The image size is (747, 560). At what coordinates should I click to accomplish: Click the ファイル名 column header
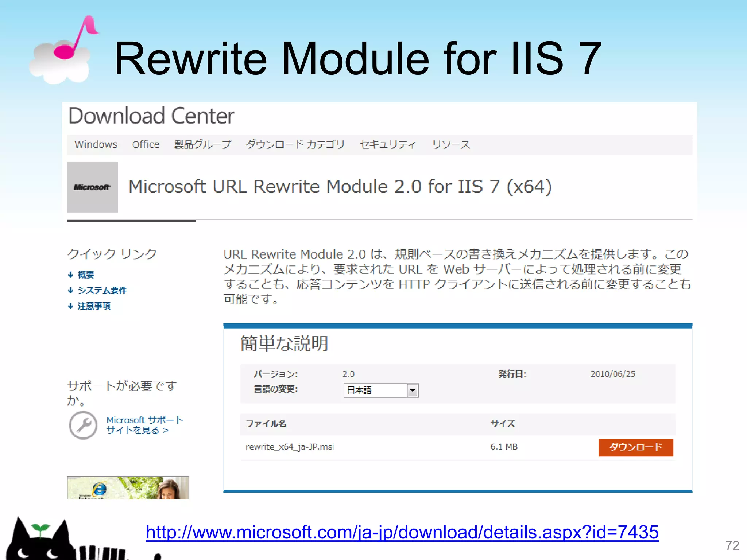(x=266, y=424)
